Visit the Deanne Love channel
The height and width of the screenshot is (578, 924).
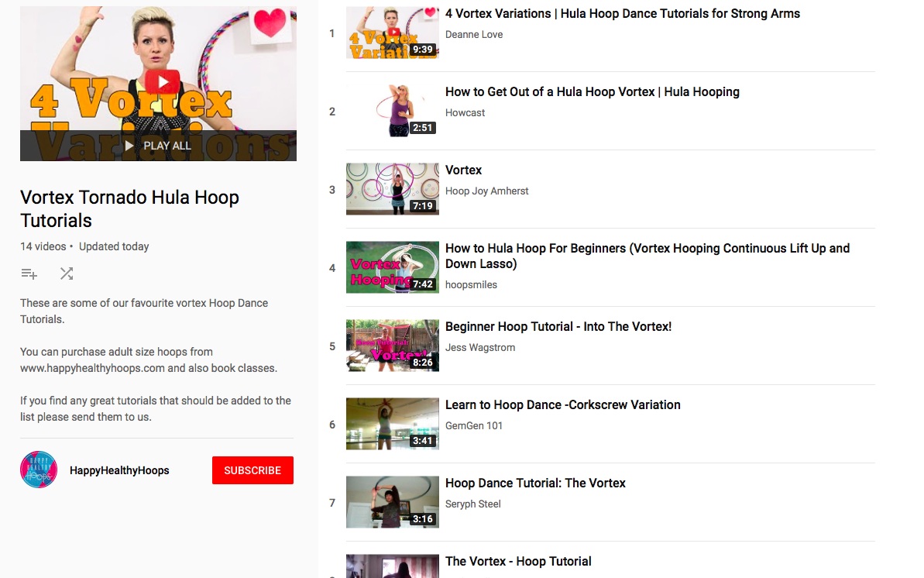pos(474,34)
